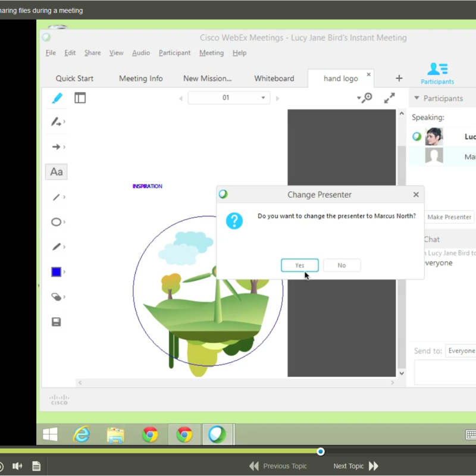The height and width of the screenshot is (476, 476).
Task: Open the Windows Start button
Action: click(50, 434)
